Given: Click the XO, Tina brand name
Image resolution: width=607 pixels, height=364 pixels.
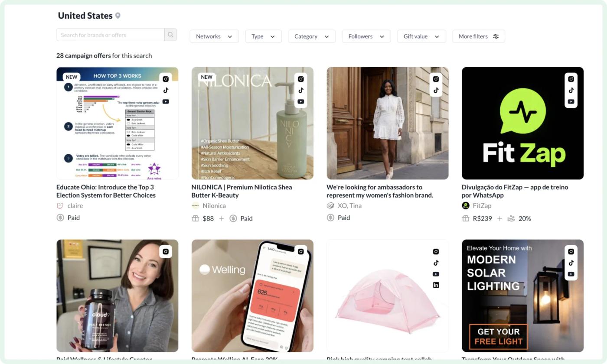Looking at the screenshot, I should [349, 205].
